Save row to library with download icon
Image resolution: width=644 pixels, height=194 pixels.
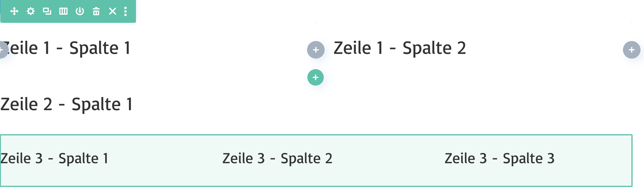(80, 11)
